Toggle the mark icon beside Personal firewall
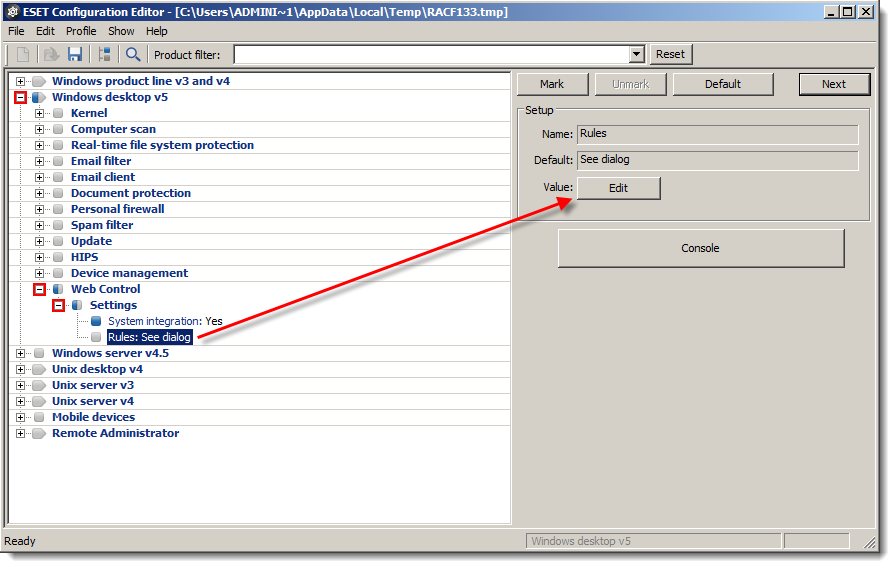 pos(58,209)
